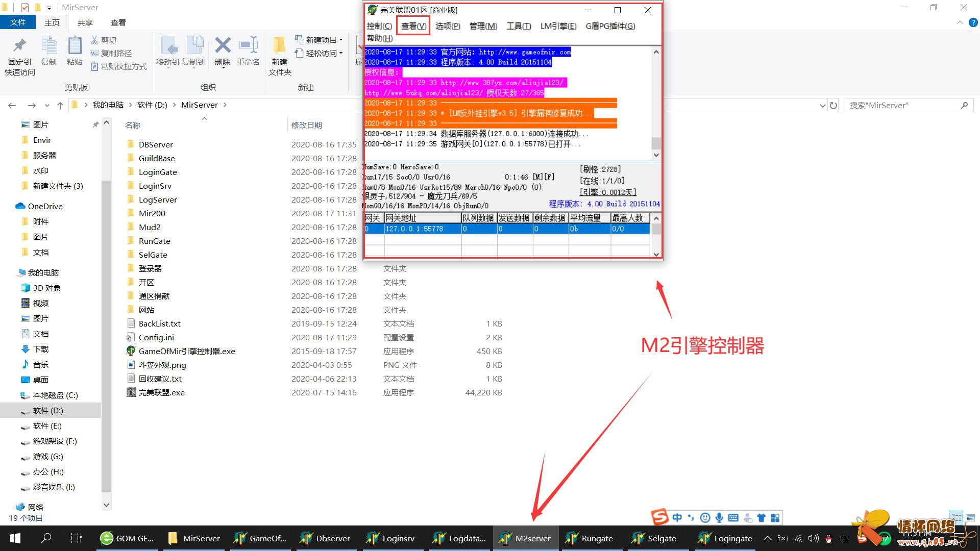Click the Name (名称) column header
The height and width of the screenshot is (551, 980).
point(133,125)
